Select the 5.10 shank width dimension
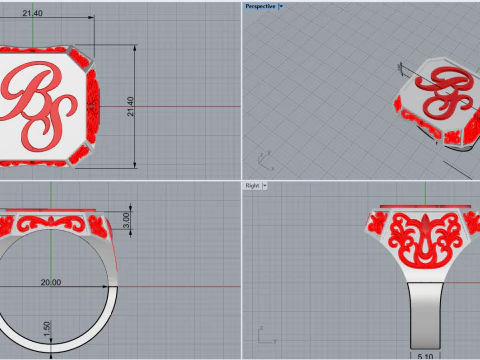 pos(425,356)
